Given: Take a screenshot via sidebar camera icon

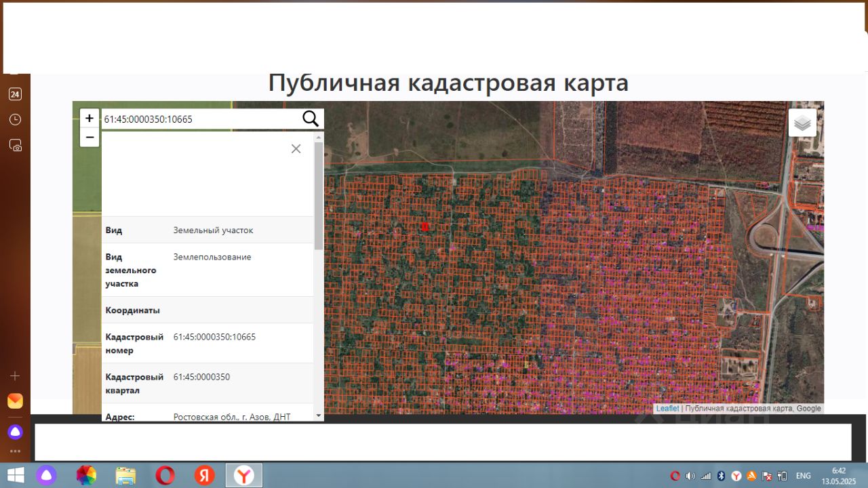Looking at the screenshot, I should (x=15, y=145).
